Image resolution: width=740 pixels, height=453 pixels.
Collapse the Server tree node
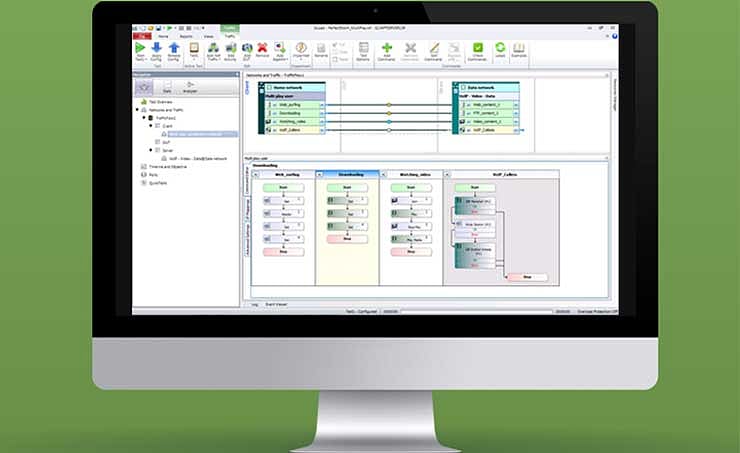click(x=152, y=150)
